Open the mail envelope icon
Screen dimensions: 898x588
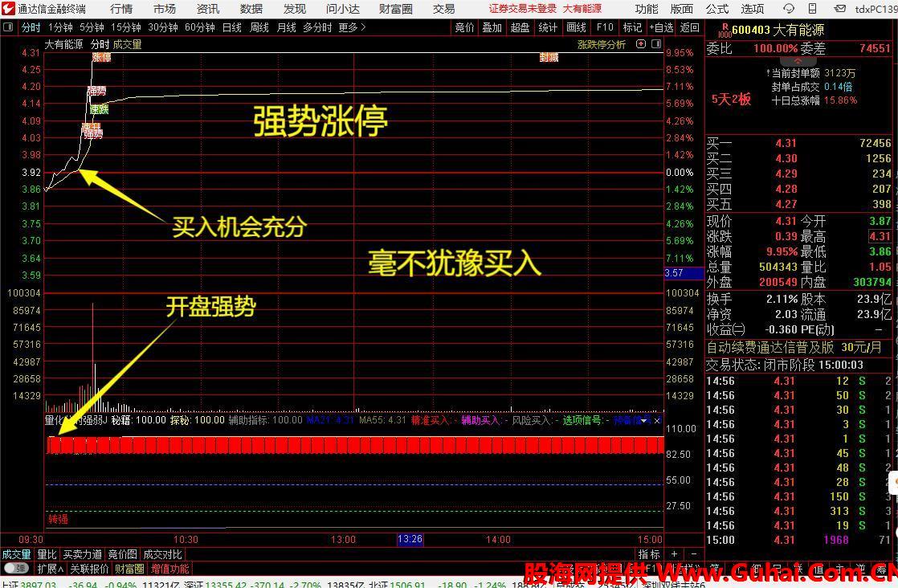840,9
